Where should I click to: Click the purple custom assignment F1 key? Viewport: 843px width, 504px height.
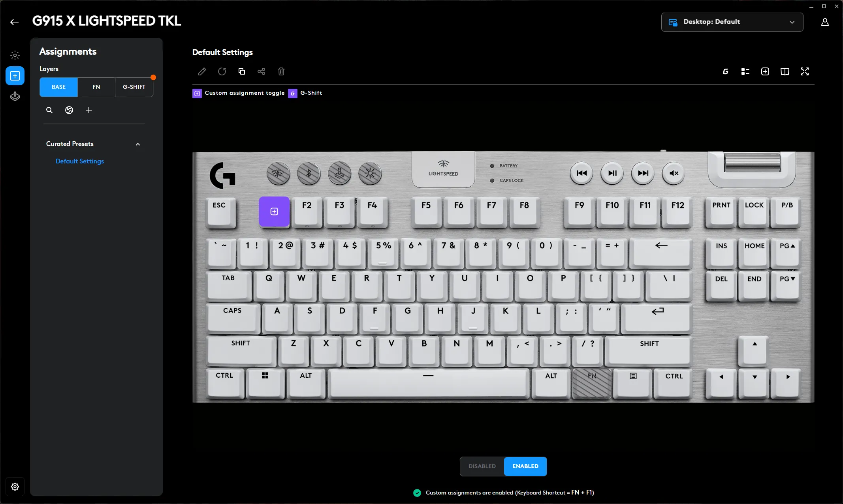pyautogui.click(x=274, y=212)
